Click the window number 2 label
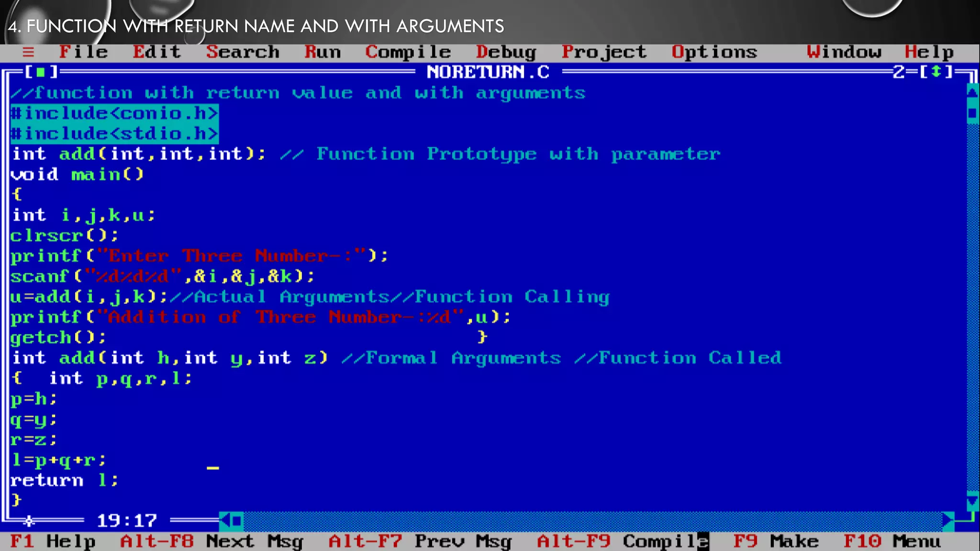Screen dimensions: 980x551 [x=899, y=72]
